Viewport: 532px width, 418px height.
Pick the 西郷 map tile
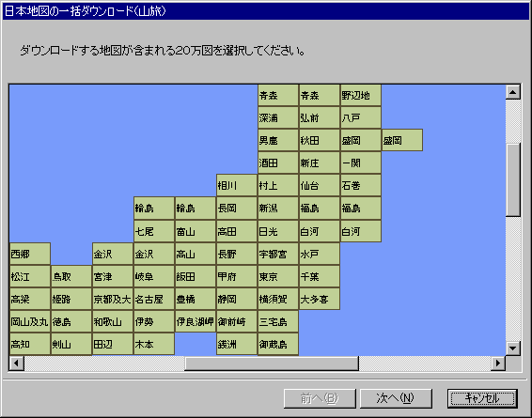(30, 254)
